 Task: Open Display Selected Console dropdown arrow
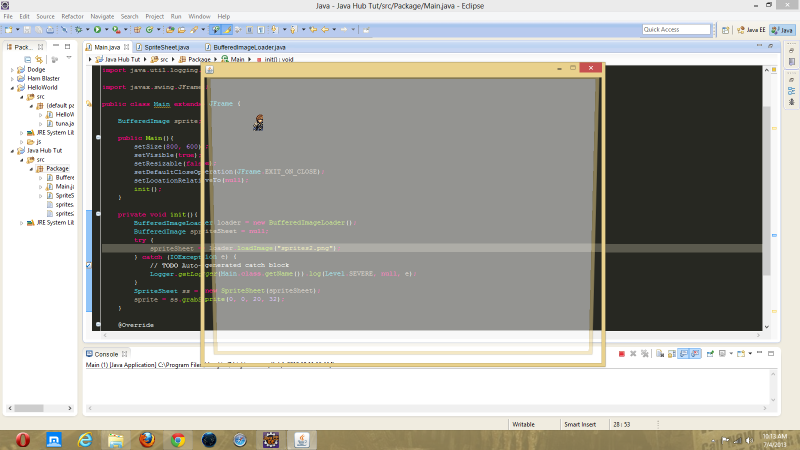731,353
